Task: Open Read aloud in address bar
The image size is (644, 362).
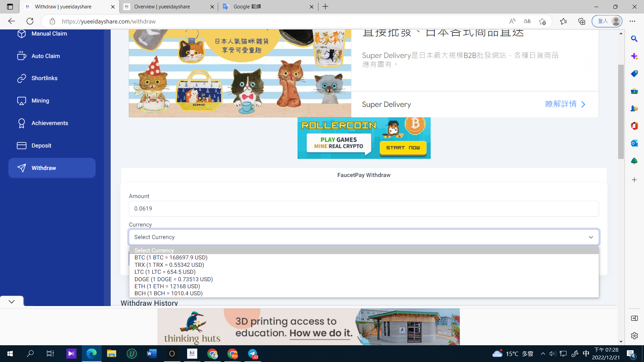Action: tap(512, 21)
